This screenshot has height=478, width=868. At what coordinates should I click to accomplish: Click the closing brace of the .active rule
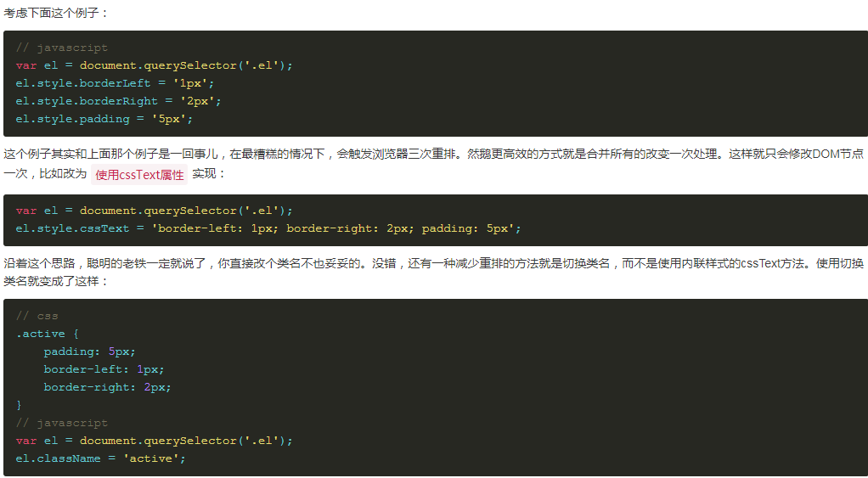point(19,405)
